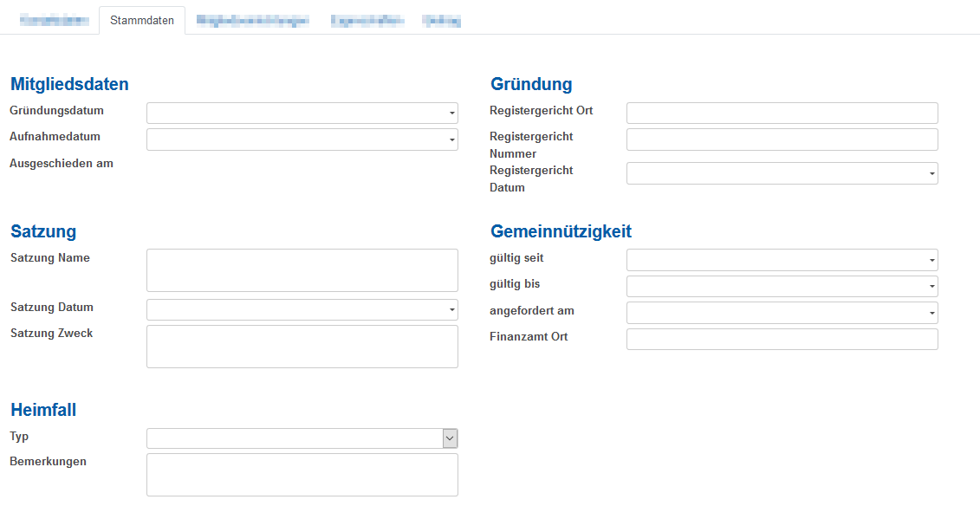Click the Finanzamt Ort label text

[529, 336]
